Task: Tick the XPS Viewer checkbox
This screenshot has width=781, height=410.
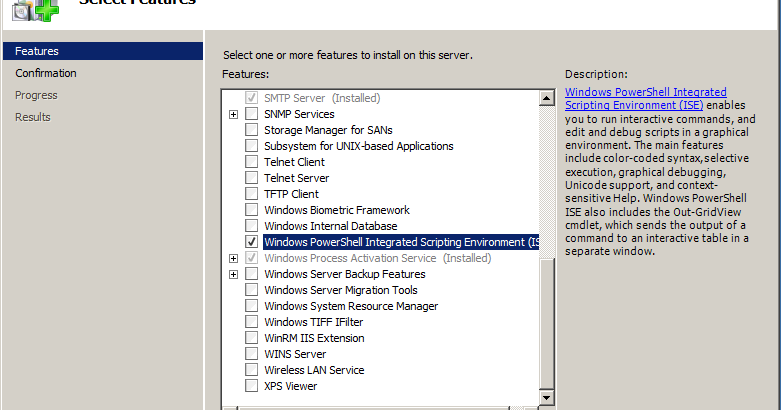Action: click(251, 386)
